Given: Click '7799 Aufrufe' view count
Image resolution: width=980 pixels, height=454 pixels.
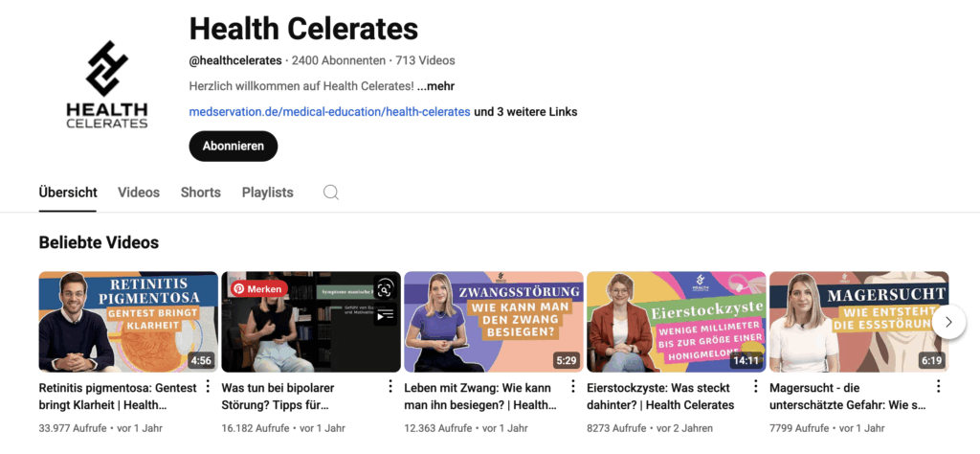Looking at the screenshot, I should click(x=799, y=428).
